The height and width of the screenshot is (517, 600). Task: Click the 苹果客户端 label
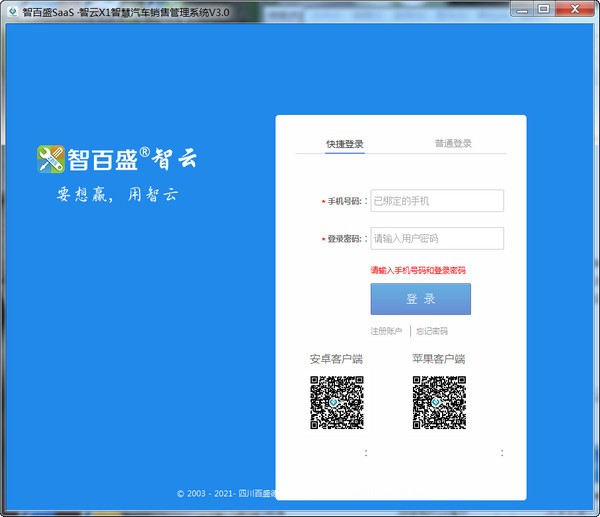439,359
